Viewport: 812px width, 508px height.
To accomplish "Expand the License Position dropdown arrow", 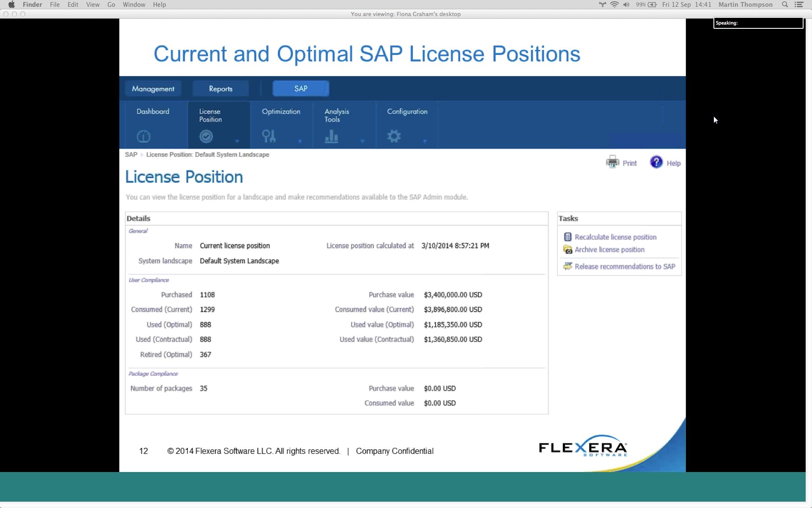I will click(237, 141).
